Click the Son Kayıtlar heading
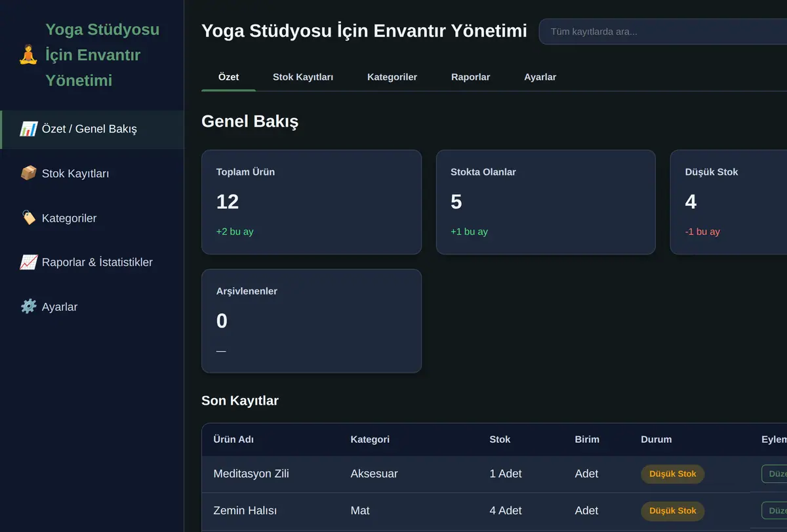The width and height of the screenshot is (787, 532). click(240, 401)
